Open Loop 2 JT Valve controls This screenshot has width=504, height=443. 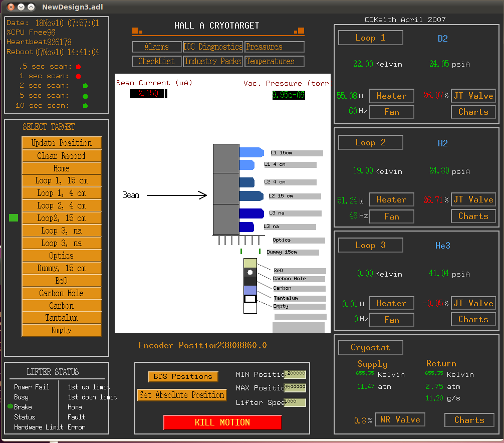click(x=473, y=199)
